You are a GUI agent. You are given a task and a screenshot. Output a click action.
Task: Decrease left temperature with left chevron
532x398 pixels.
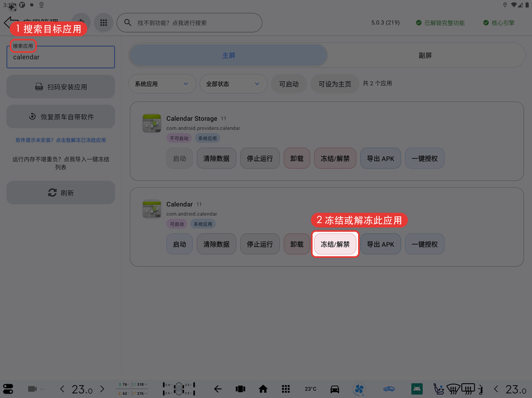pos(62,389)
